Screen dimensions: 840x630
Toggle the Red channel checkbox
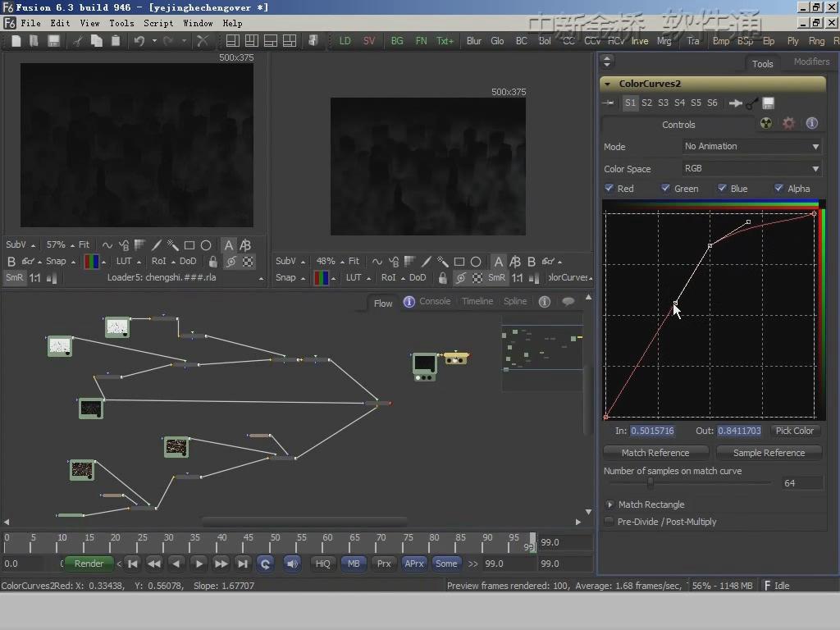(x=609, y=188)
